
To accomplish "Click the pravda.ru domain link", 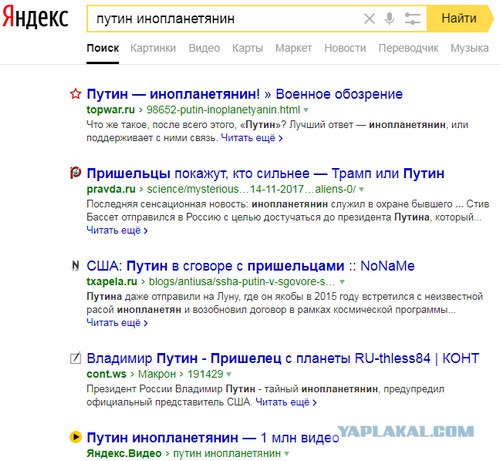I will [111, 189].
